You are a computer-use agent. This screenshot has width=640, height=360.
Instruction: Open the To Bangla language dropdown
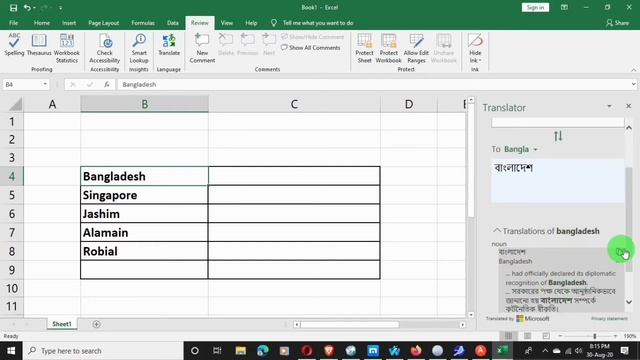click(520, 149)
